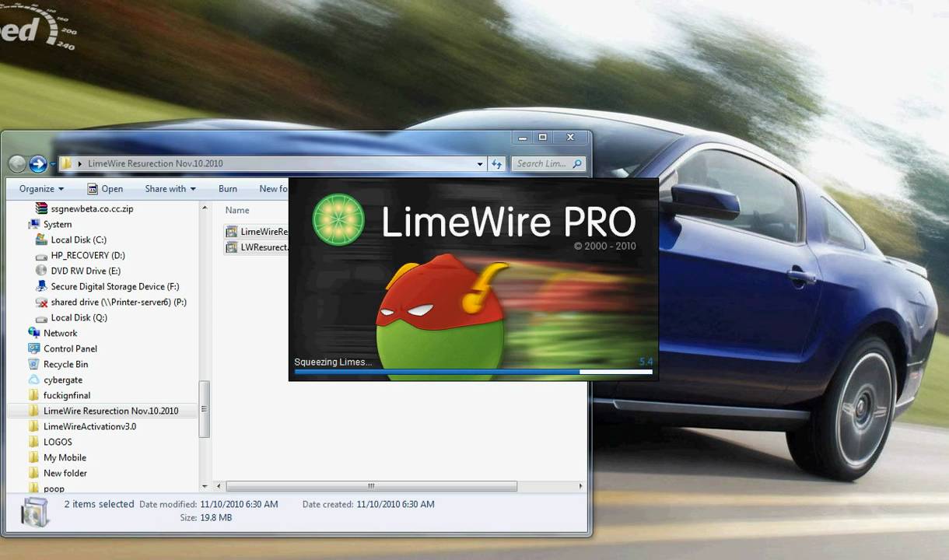
Task: Select the cybergate item
Action: click(63, 380)
